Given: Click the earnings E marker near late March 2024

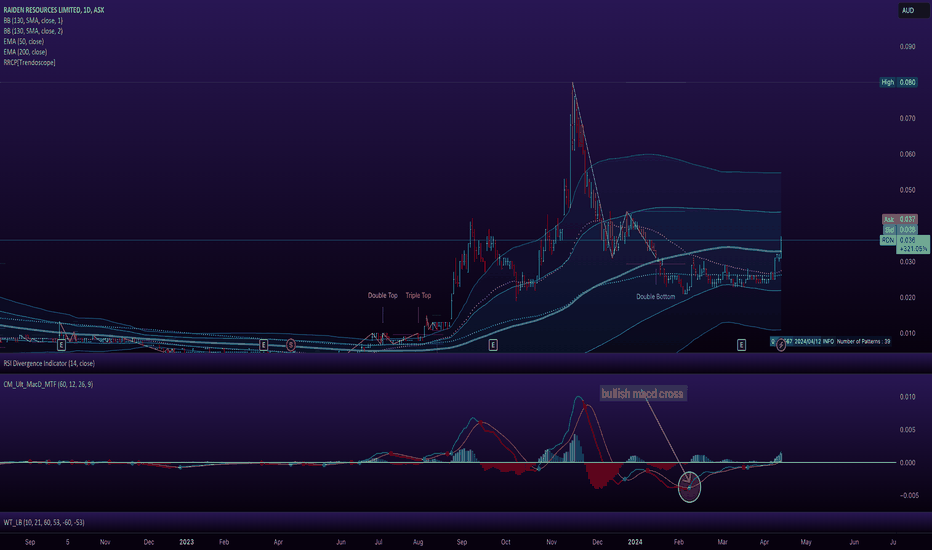Looking at the screenshot, I should tap(741, 345).
